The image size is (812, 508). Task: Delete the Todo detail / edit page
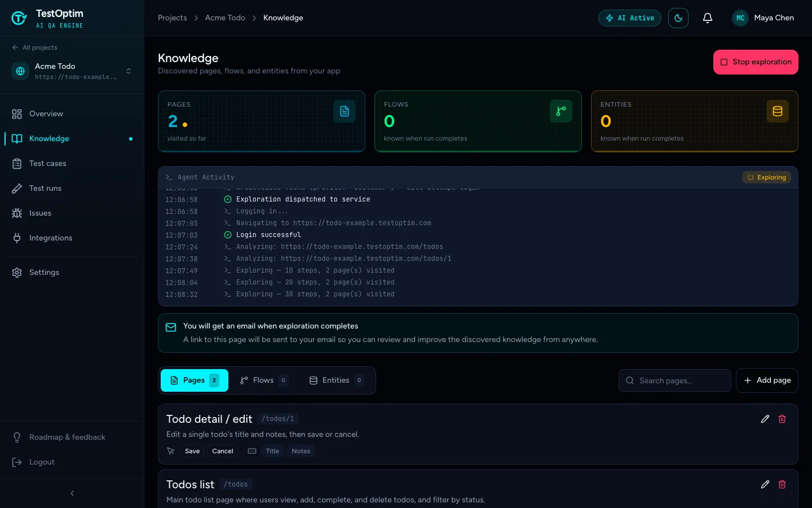click(782, 419)
